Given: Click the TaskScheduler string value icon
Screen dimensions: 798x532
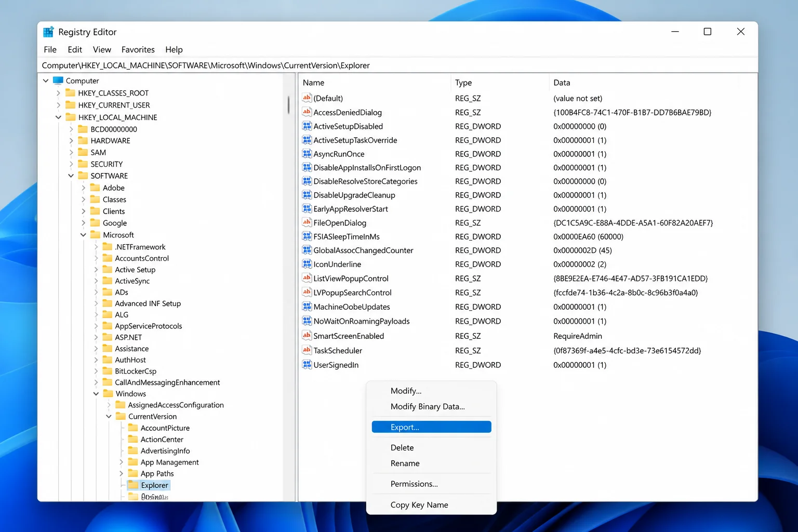Looking at the screenshot, I should (307, 351).
